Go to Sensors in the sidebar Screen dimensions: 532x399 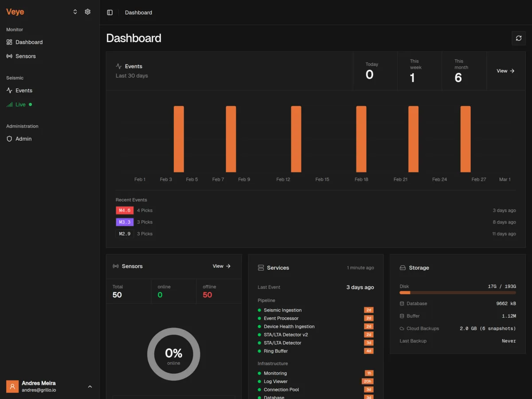pyautogui.click(x=25, y=56)
